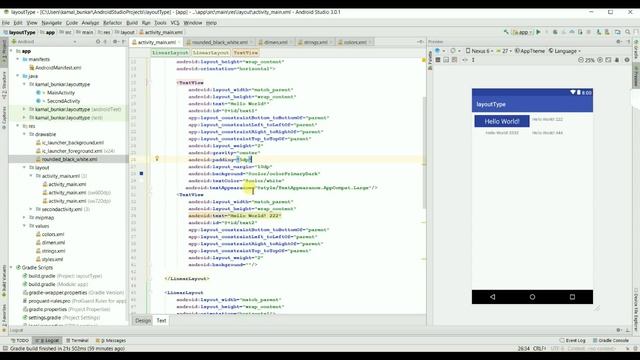Click the SDK Manager icon in the top toolbar
640x360 pixels.
point(607,32)
